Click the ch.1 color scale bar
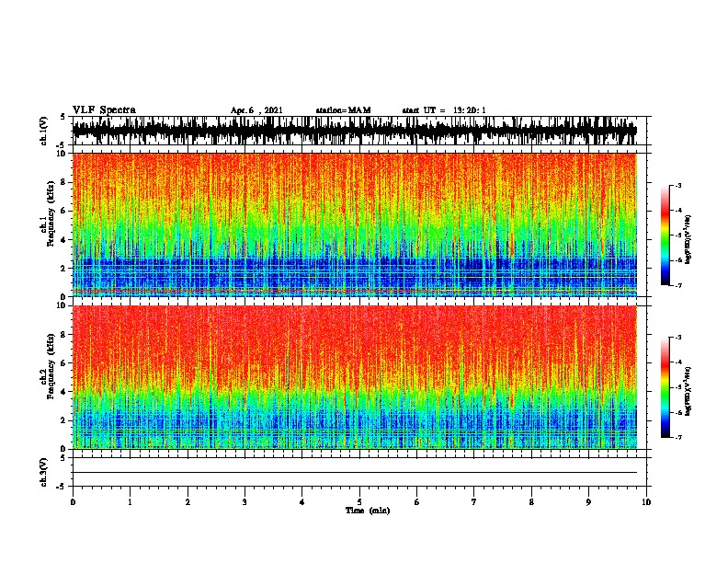The height and width of the screenshot is (563, 728). coord(665,236)
